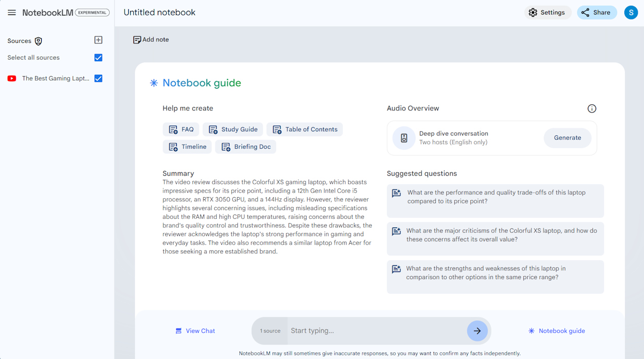
Task: Create an FAQ
Action: (x=181, y=129)
